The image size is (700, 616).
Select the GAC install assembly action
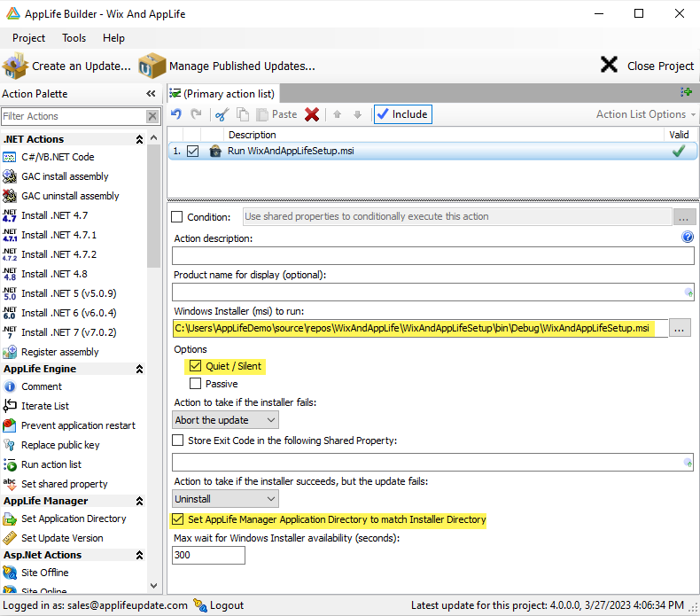coord(55,176)
